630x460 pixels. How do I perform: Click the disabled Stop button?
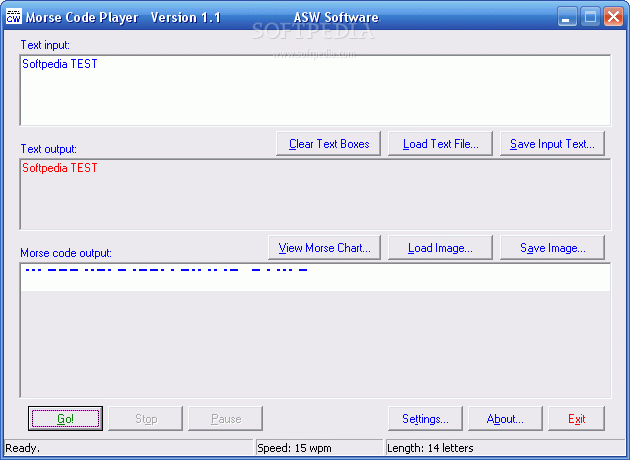[x=145, y=419]
